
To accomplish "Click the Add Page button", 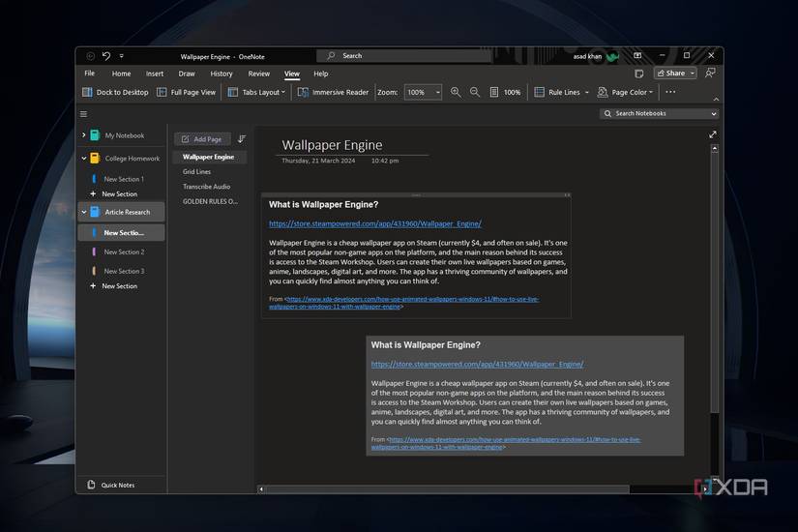I will pos(202,139).
